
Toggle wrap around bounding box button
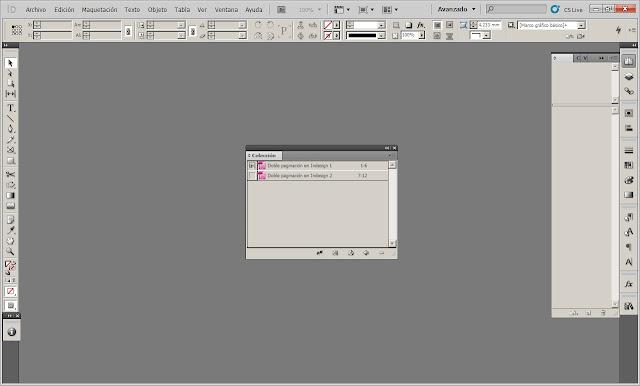449,25
